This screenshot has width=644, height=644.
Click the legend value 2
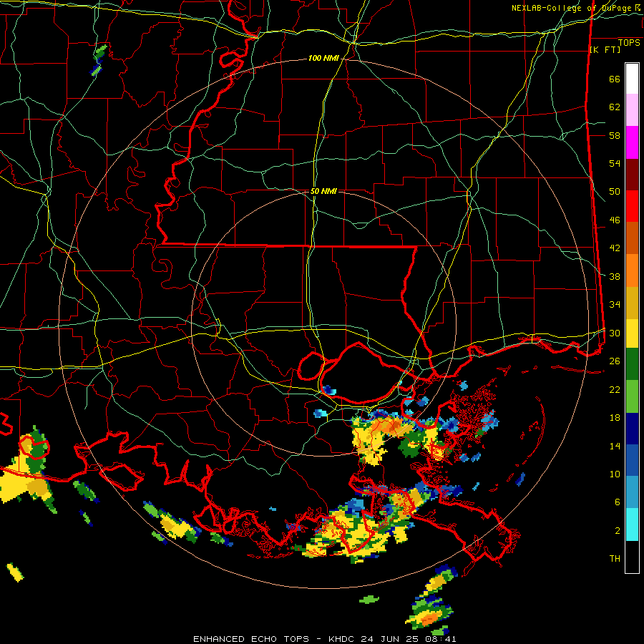(618, 531)
